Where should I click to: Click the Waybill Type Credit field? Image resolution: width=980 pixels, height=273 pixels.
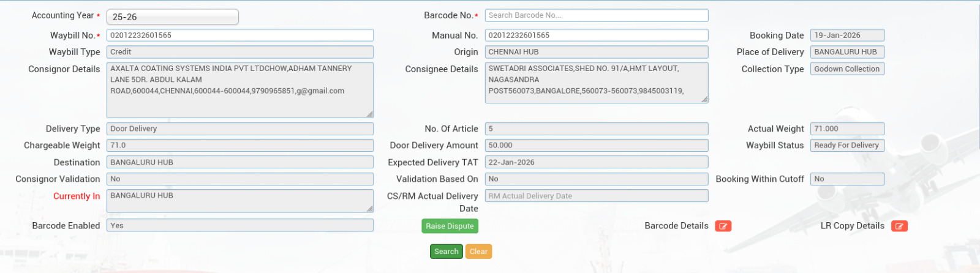pos(239,52)
